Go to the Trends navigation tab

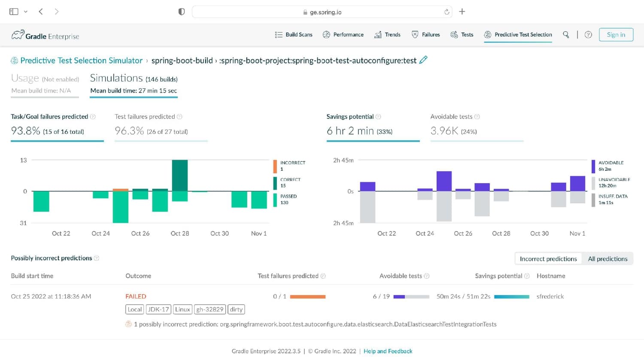387,35
